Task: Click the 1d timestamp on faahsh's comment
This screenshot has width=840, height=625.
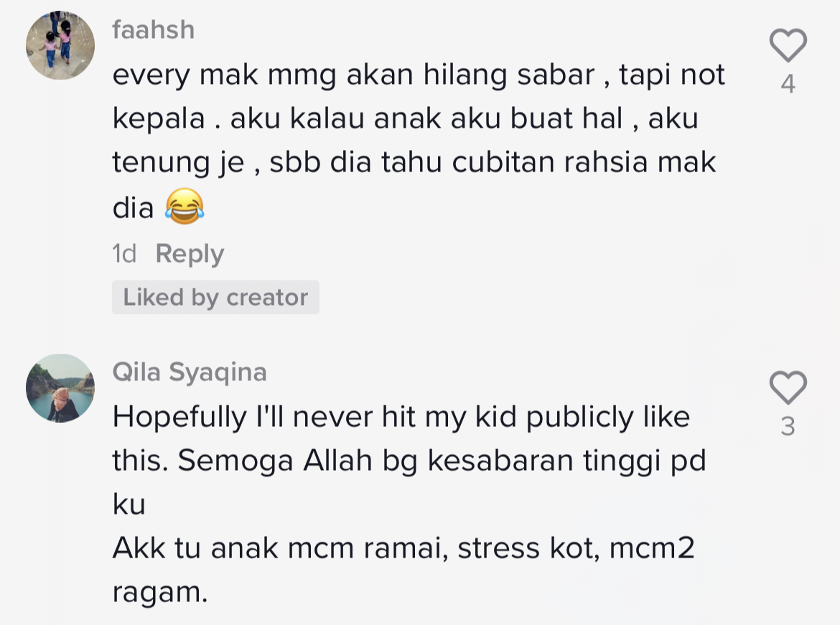Action: [124, 254]
